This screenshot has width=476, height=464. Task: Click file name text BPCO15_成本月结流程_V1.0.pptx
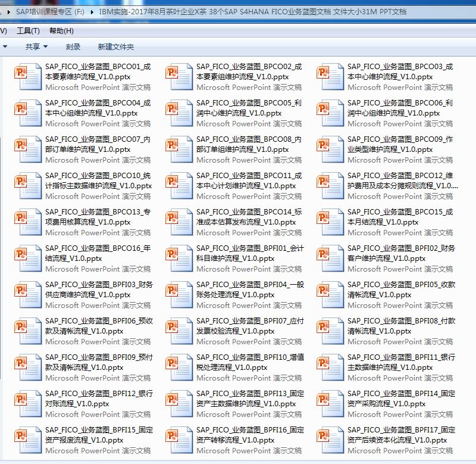pos(400,217)
